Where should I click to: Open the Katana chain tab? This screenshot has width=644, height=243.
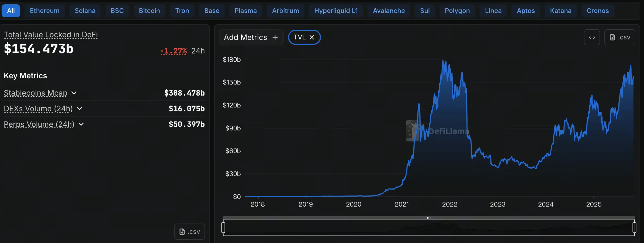[x=561, y=11]
